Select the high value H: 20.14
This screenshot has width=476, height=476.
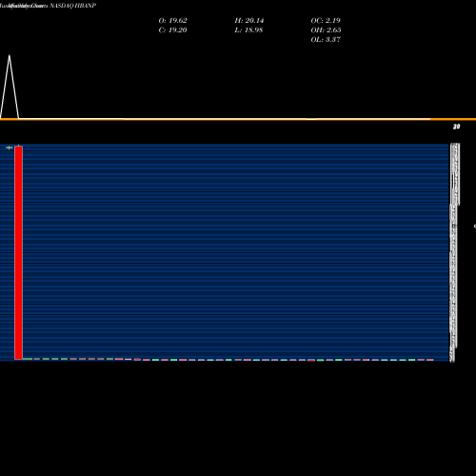[x=249, y=21]
